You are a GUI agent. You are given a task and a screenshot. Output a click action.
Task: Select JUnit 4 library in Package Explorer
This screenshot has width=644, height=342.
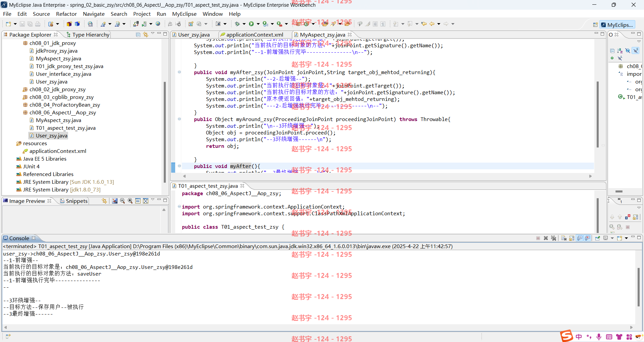tap(31, 166)
